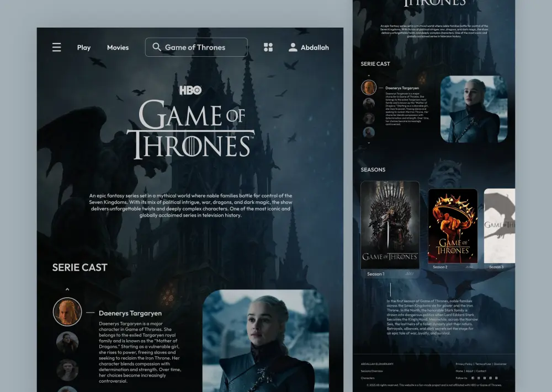Open the Season 1 poster card
The image size is (552, 392).
coord(390,225)
